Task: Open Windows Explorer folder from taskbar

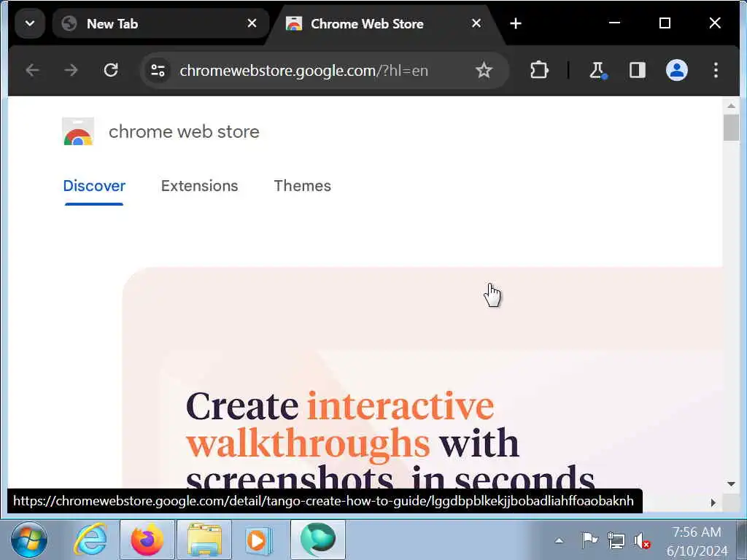Action: point(204,540)
